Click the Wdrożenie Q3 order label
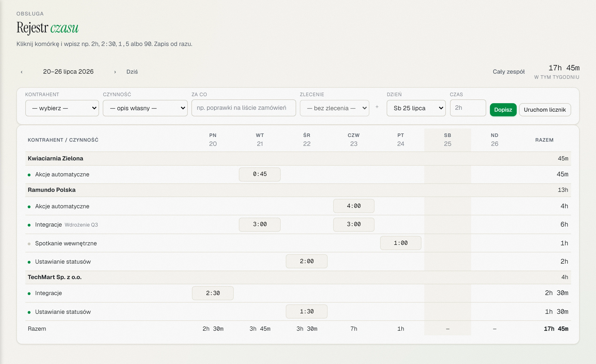 pyautogui.click(x=81, y=225)
